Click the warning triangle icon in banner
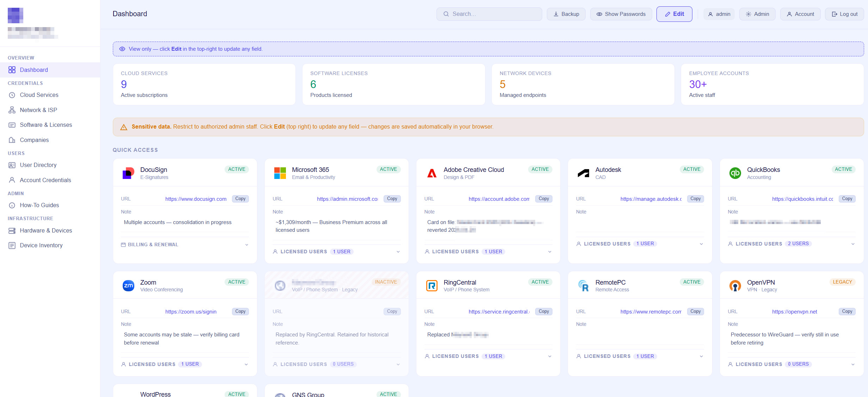 tap(124, 127)
